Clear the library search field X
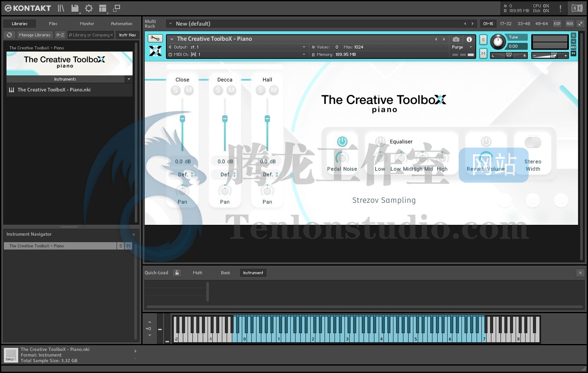The image size is (588, 373). click(112, 35)
